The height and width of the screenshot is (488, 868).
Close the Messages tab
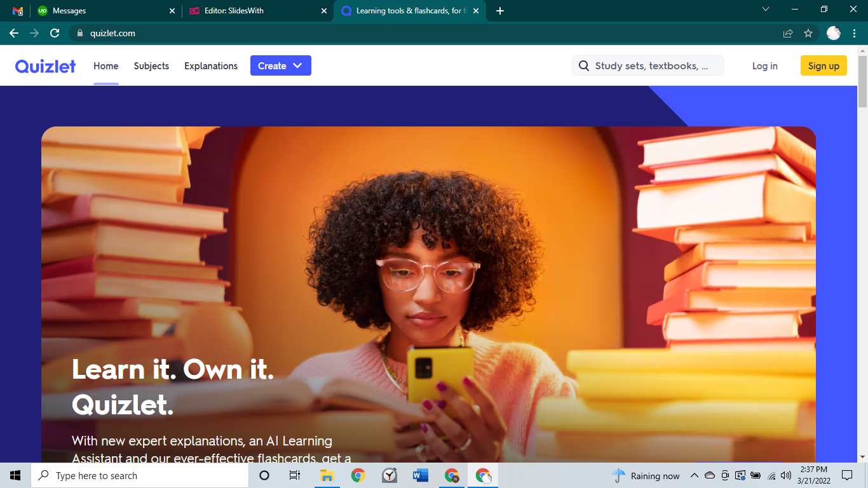[x=172, y=11]
